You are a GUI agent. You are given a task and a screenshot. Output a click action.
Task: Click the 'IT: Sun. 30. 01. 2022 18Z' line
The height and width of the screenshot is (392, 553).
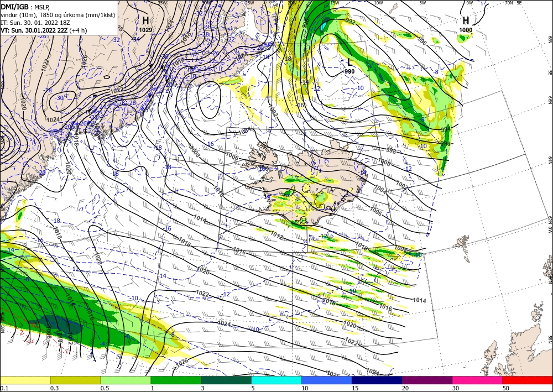tap(34, 23)
